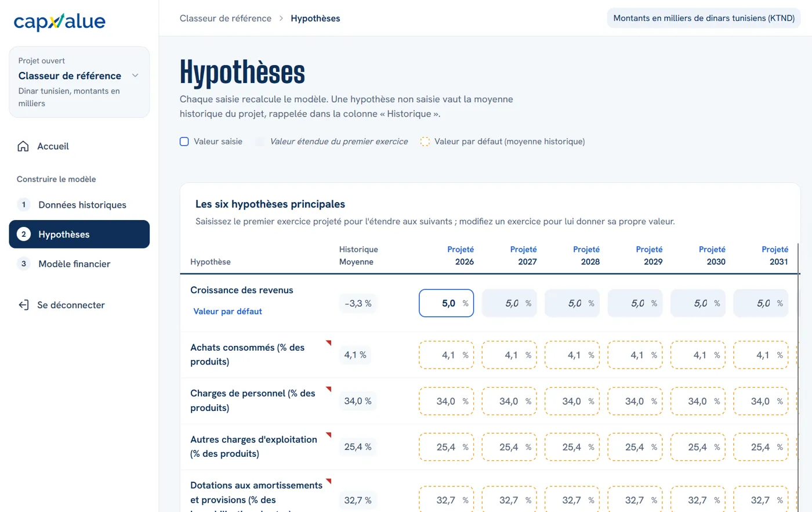
Task: Click step 2 number badge
Action: 24,234
